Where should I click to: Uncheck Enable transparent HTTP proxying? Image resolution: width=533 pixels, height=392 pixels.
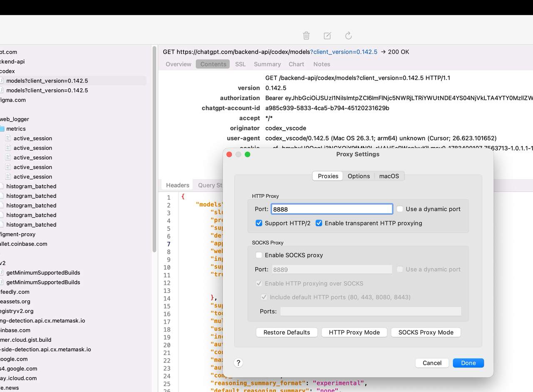319,223
